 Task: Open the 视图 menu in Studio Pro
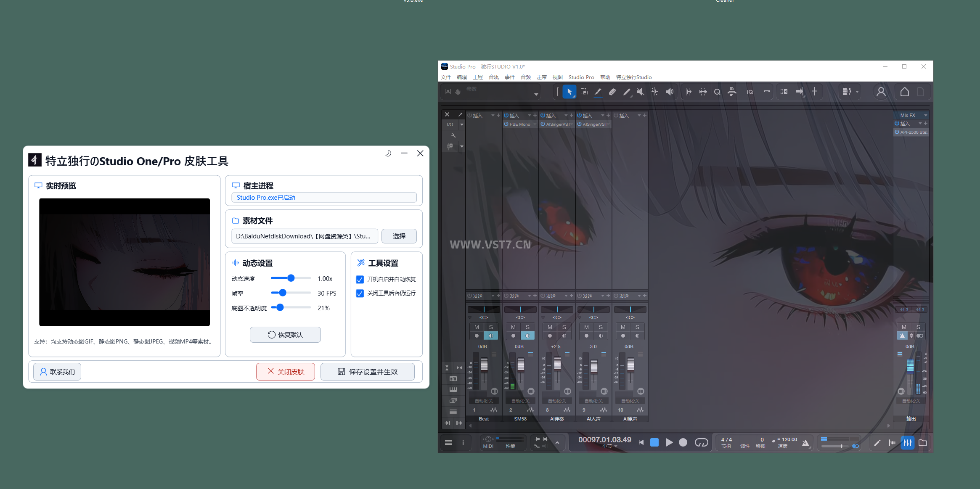click(x=557, y=77)
